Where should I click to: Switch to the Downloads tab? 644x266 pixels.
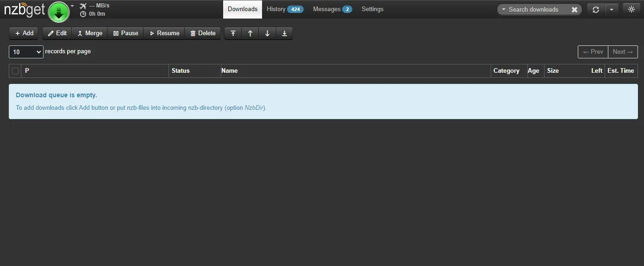[243, 9]
